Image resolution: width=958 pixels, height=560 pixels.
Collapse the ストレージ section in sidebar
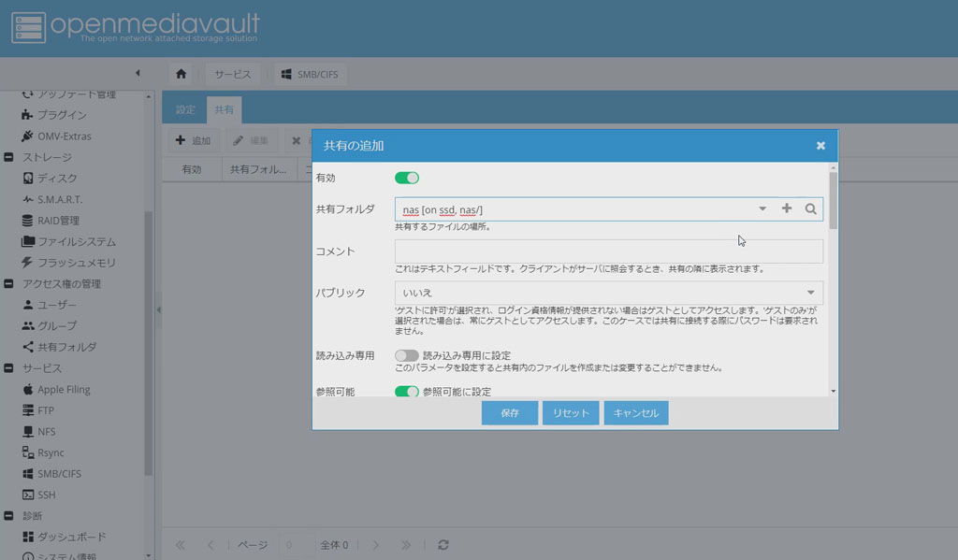8,157
